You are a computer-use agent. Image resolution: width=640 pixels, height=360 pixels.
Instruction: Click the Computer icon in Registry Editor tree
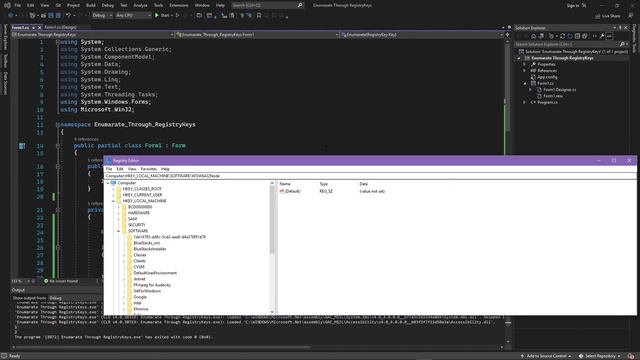coord(113,183)
